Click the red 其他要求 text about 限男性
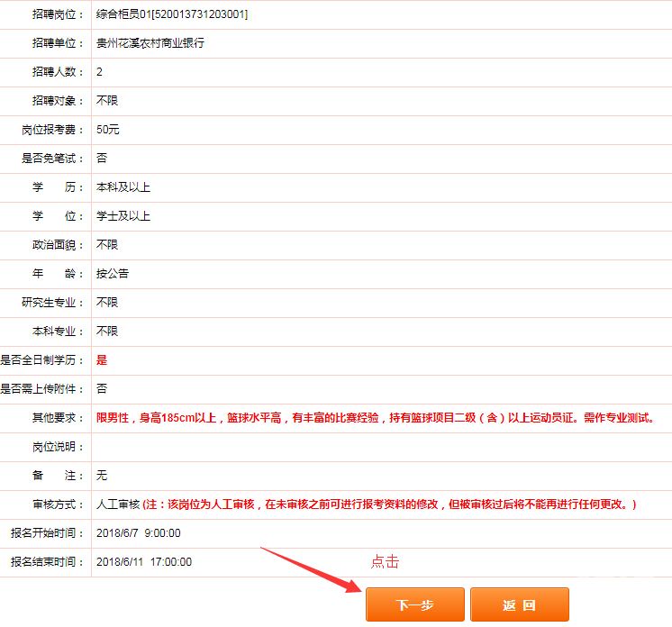 tap(375, 417)
